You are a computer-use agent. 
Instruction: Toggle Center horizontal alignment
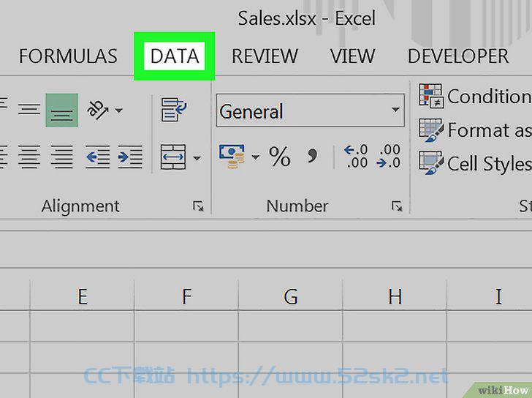point(29,157)
